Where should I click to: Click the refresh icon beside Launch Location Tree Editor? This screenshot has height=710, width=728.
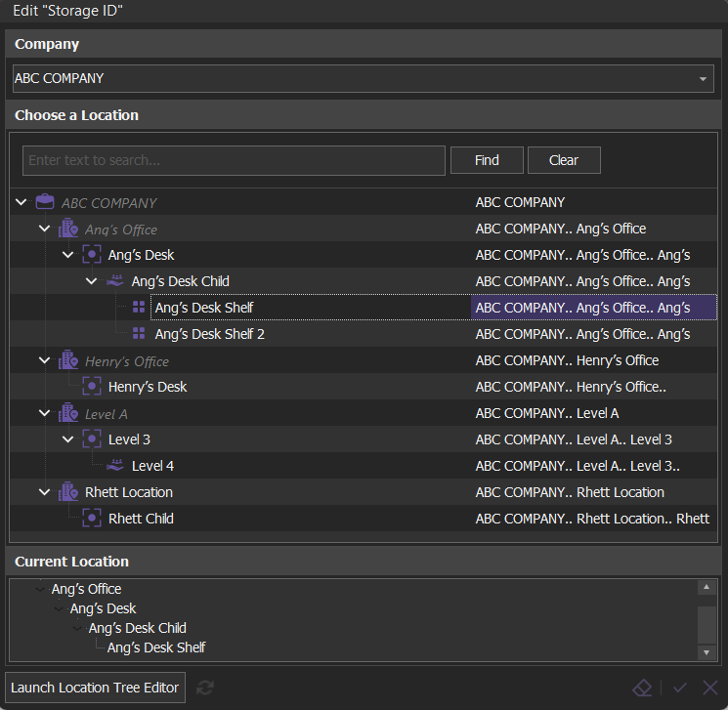205,688
